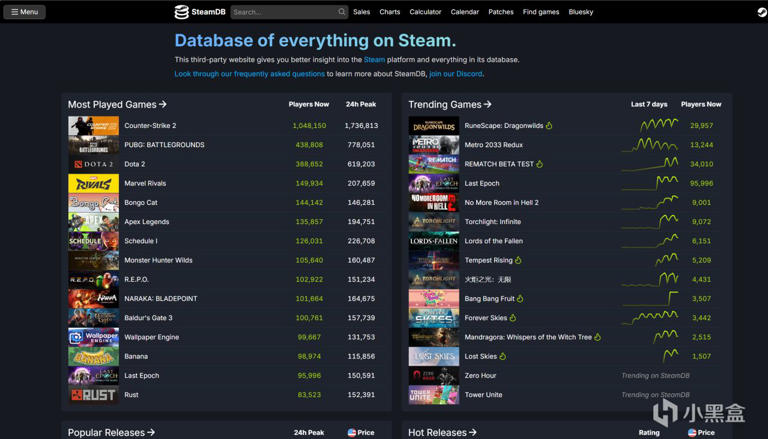Screen dimensions: 768x439
Task: Click the Steam sign-in icon at top right
Action: click(762, 12)
